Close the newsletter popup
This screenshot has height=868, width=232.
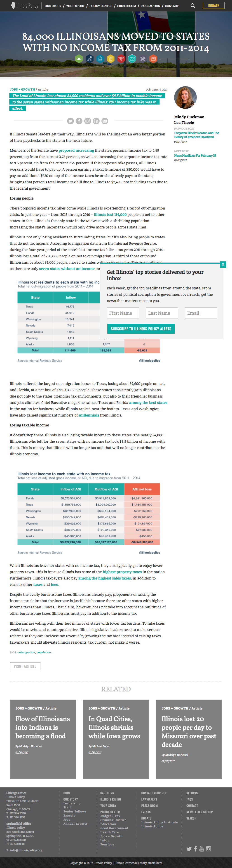(x=223, y=265)
